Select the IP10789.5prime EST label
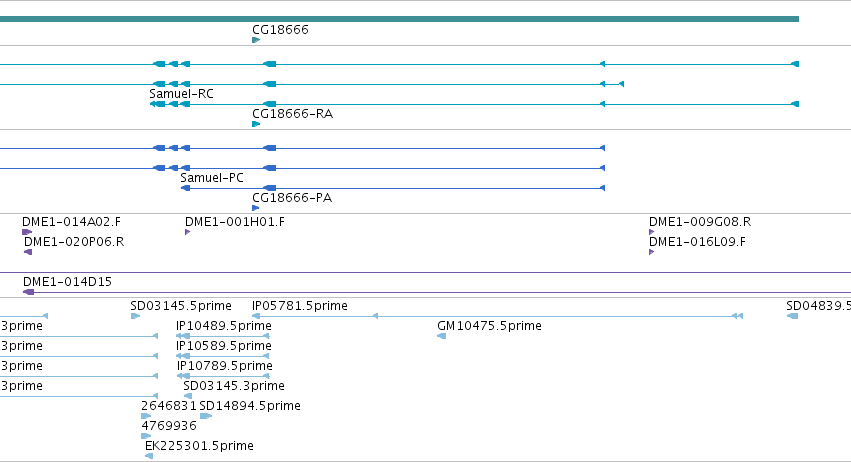The height and width of the screenshot is (462, 851). (x=225, y=366)
